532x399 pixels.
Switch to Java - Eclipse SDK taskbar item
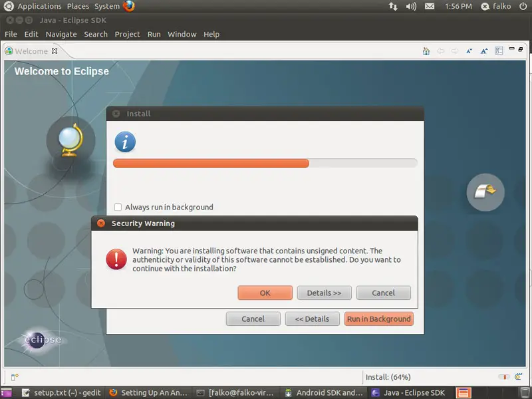(x=408, y=393)
